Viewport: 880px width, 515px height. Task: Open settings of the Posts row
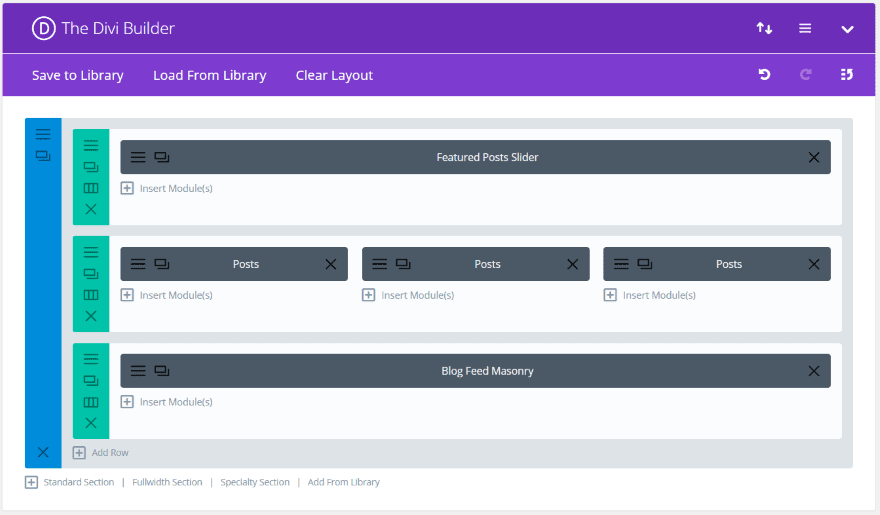(91, 252)
